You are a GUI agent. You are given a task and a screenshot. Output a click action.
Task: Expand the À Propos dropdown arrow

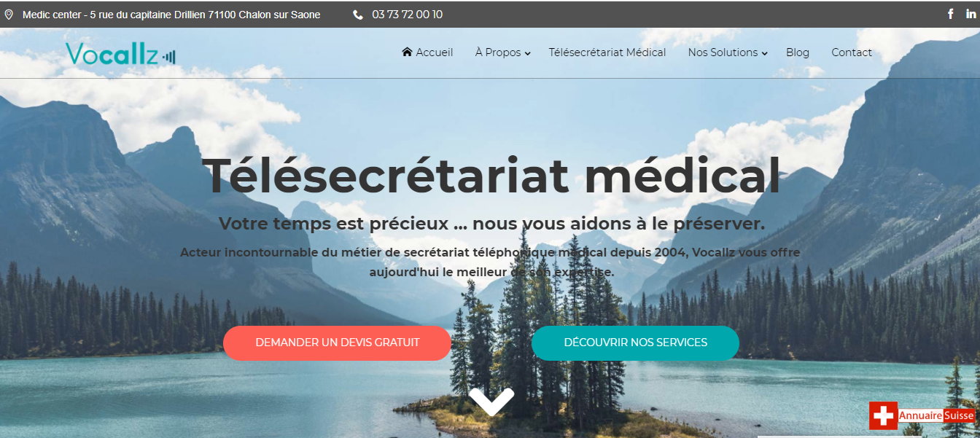click(527, 53)
